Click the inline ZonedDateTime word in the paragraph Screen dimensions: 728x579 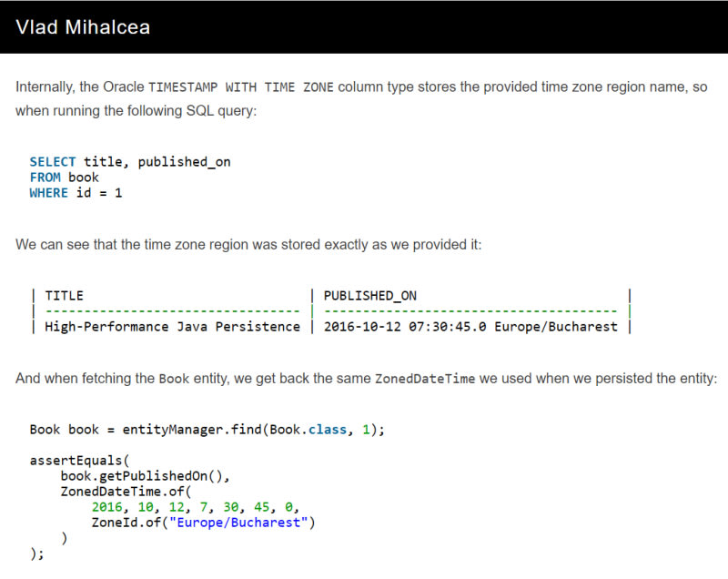tap(424, 380)
